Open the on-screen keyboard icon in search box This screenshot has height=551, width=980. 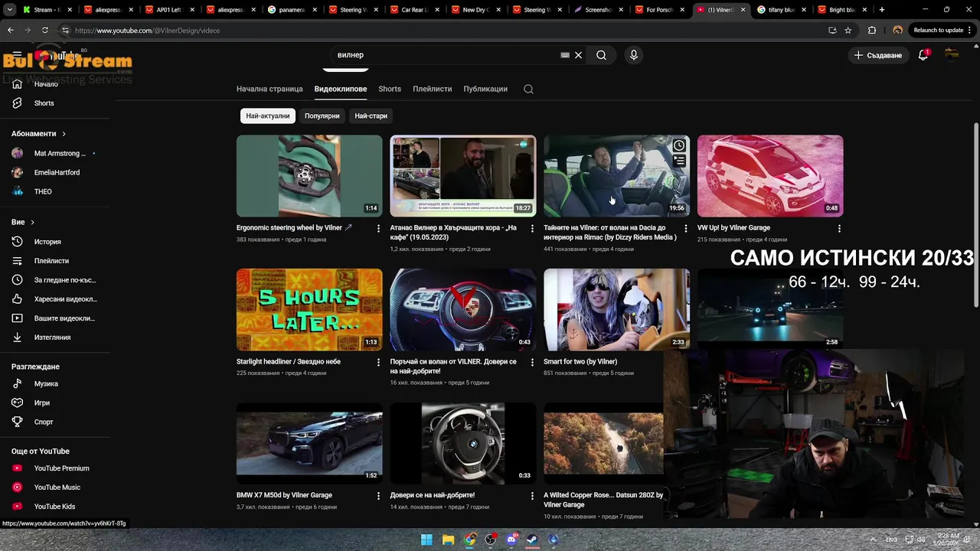(x=565, y=55)
